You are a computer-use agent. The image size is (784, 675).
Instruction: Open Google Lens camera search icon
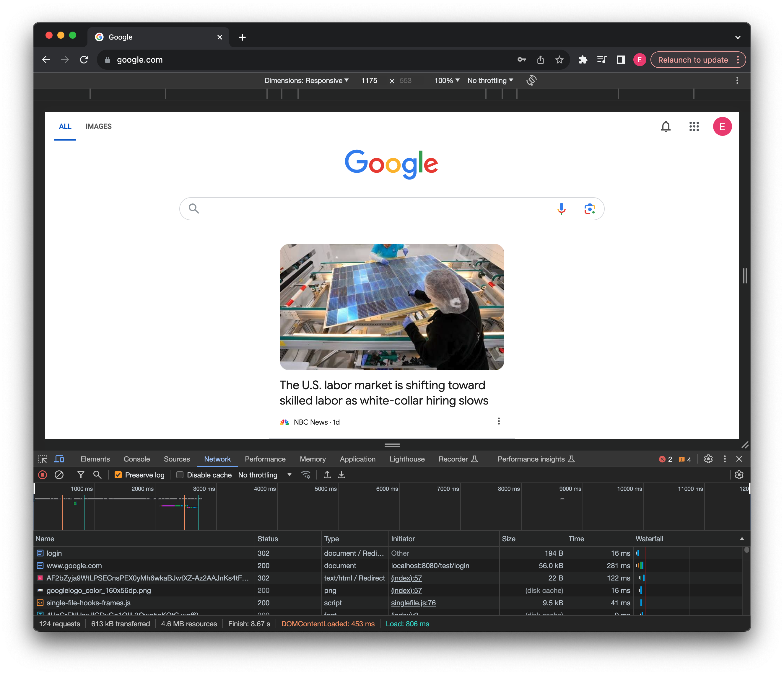[x=590, y=208]
